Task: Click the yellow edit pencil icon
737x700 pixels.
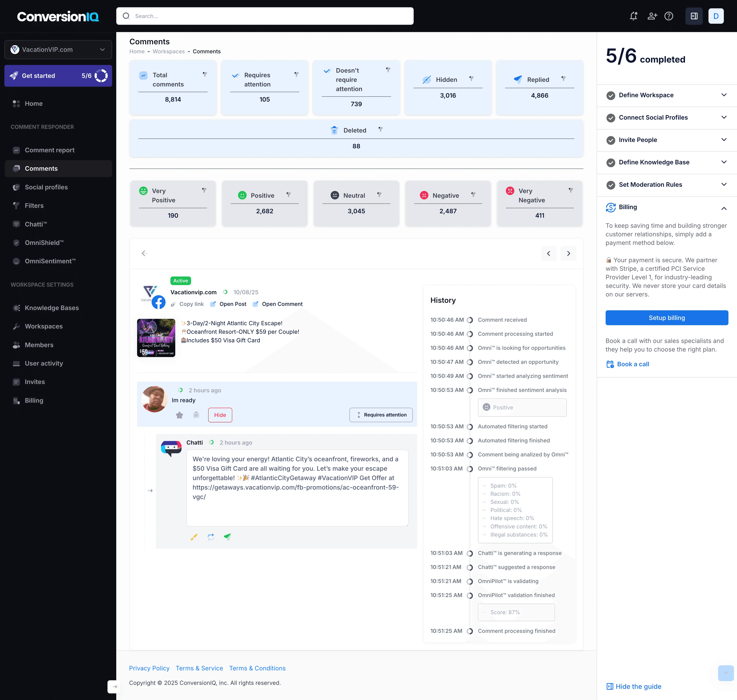Action: pyautogui.click(x=194, y=537)
